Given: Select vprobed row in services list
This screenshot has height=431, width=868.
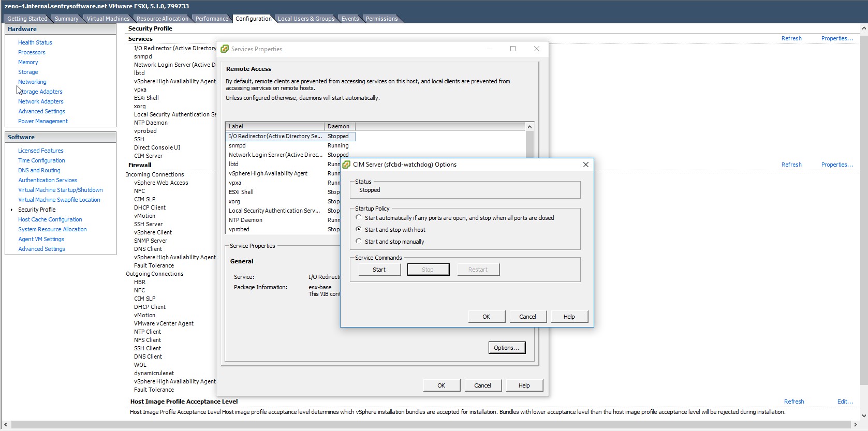Looking at the screenshot, I should pyautogui.click(x=283, y=229).
